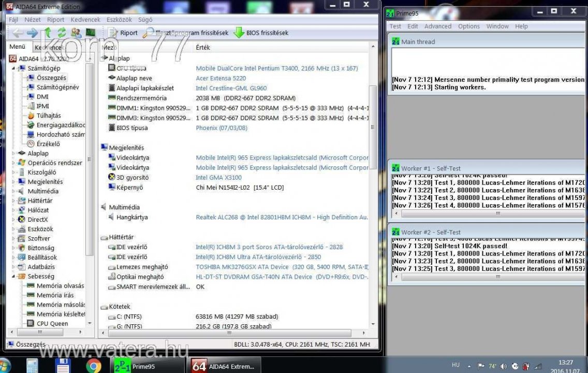The height and width of the screenshot is (373, 588).
Task: Open the DMI tree entry
Action: (42, 96)
